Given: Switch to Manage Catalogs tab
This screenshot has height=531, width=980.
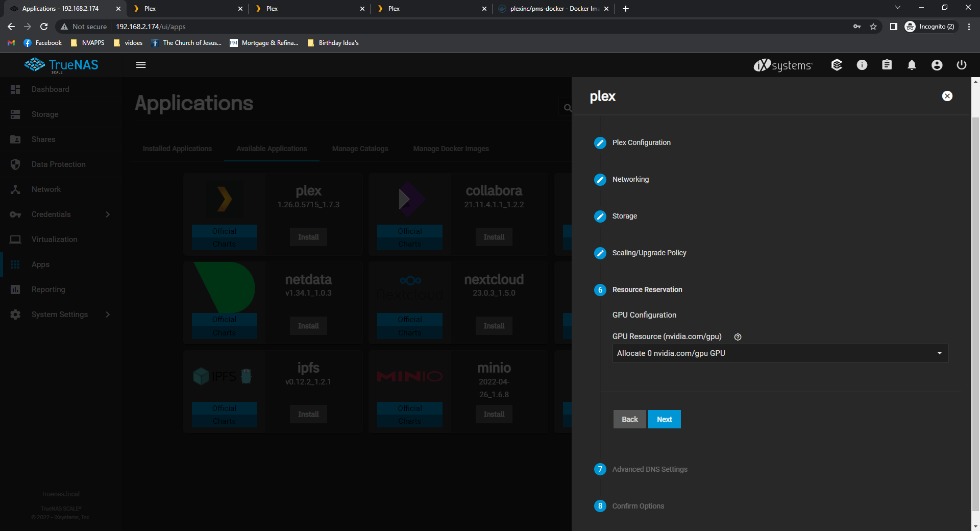Looking at the screenshot, I should coord(360,149).
